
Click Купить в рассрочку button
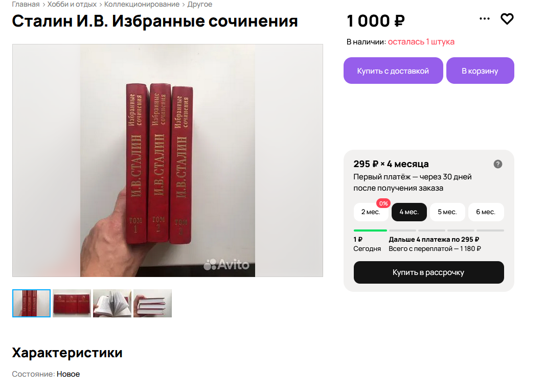[428, 272]
